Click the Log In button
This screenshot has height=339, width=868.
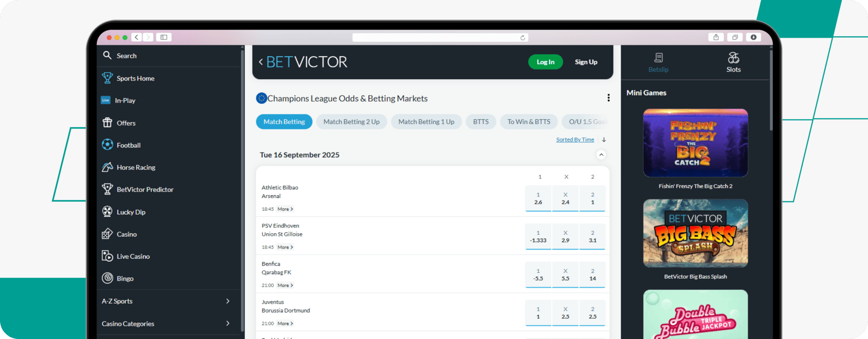tap(545, 62)
